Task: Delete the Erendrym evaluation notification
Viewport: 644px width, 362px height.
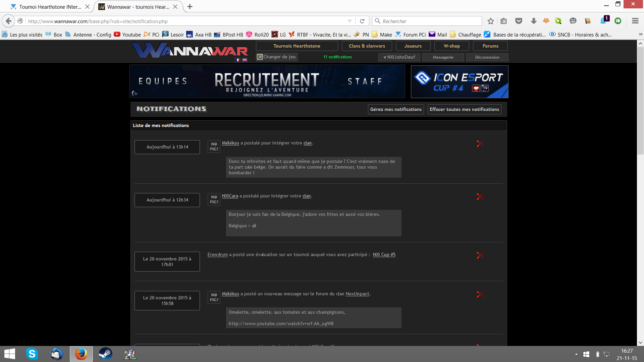Action: click(480, 255)
